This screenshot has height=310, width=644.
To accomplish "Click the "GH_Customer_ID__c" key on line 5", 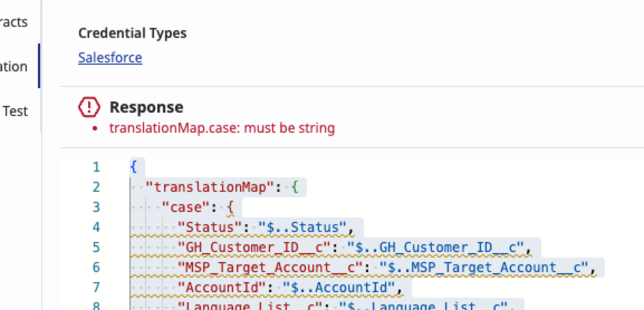I will pos(258,247).
